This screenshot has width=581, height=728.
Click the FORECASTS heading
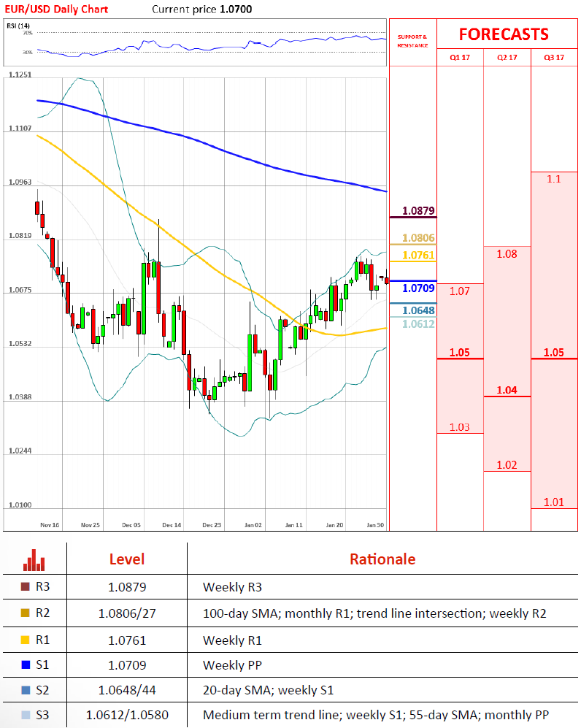pyautogui.click(x=504, y=34)
